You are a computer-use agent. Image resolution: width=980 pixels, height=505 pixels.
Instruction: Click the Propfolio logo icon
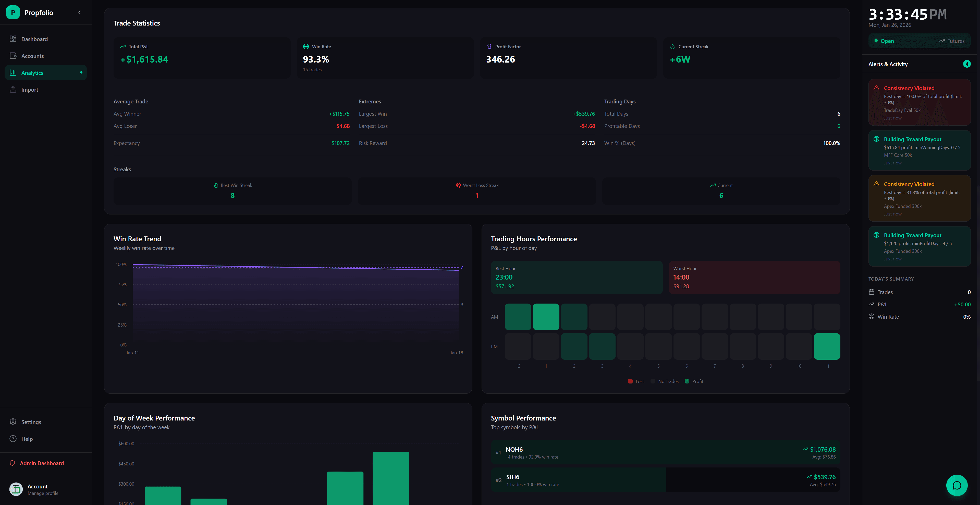coord(13,12)
